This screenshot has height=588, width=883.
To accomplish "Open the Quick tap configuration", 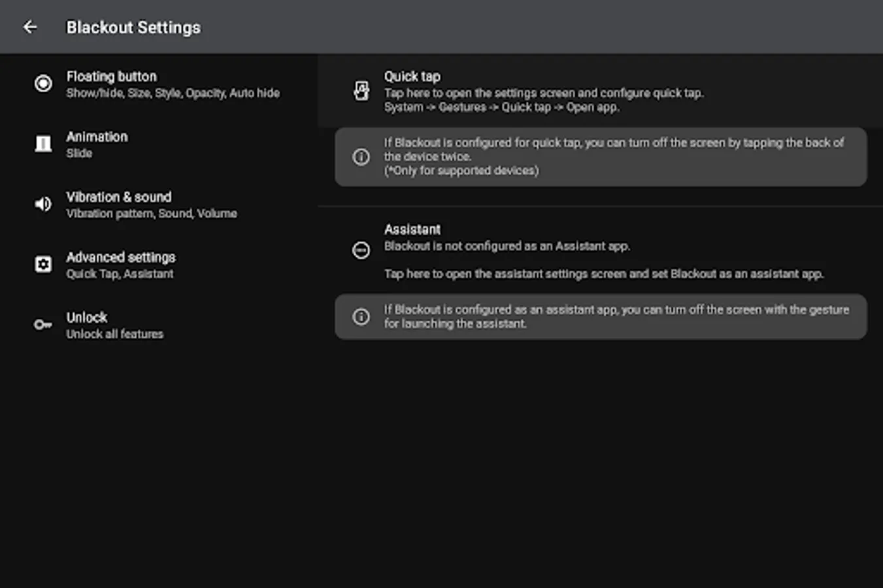I will click(x=543, y=91).
